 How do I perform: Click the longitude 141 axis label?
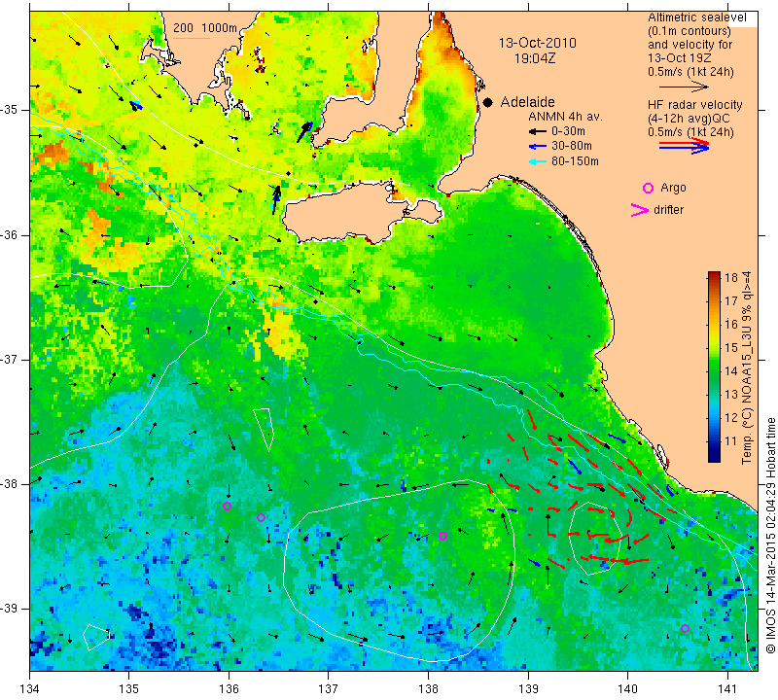point(727,689)
